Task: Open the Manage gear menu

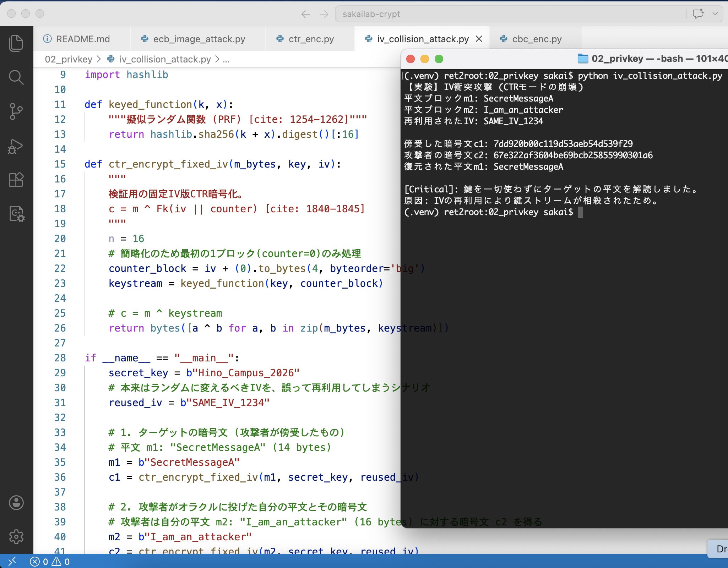Action: (x=16, y=536)
